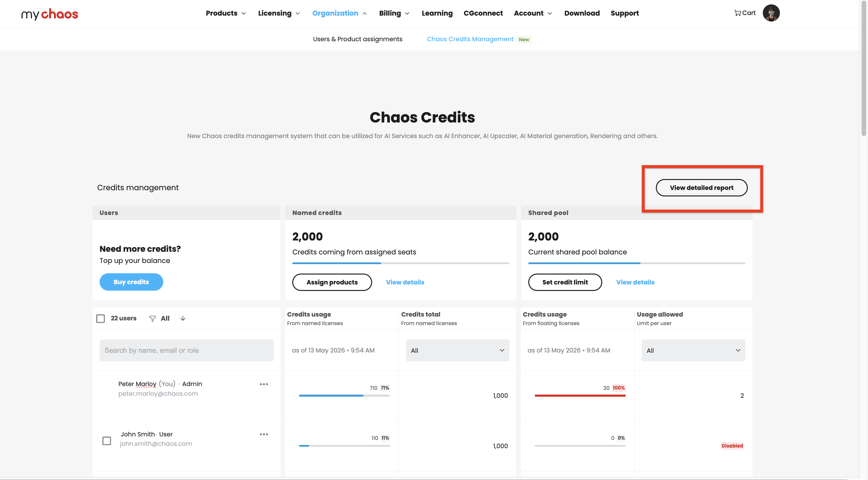868x480 pixels.
Task: Open the Support menu item
Action: pyautogui.click(x=624, y=13)
